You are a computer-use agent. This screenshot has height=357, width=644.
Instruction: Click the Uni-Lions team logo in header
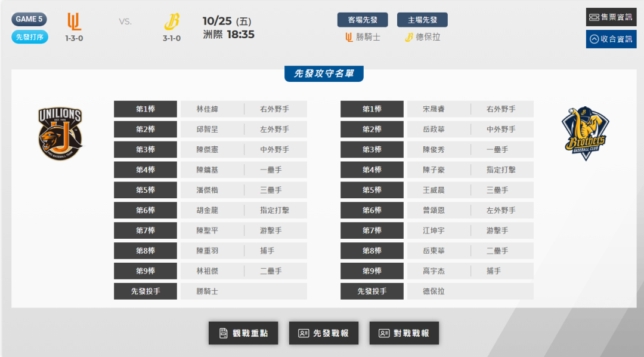click(x=75, y=21)
